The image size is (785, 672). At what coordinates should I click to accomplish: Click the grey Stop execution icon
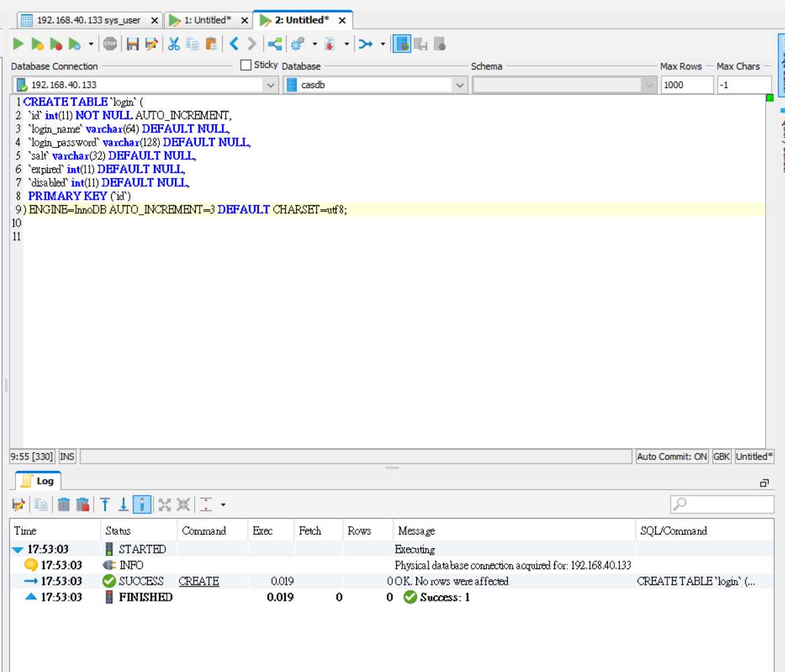[110, 44]
